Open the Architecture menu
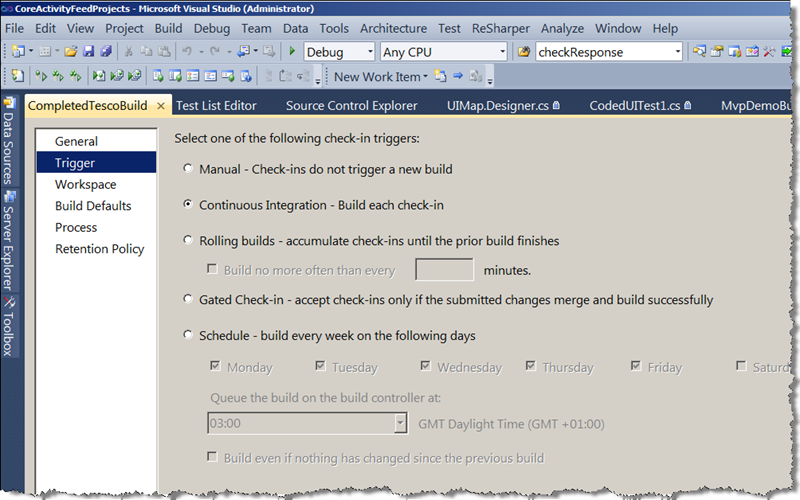 pos(393,29)
